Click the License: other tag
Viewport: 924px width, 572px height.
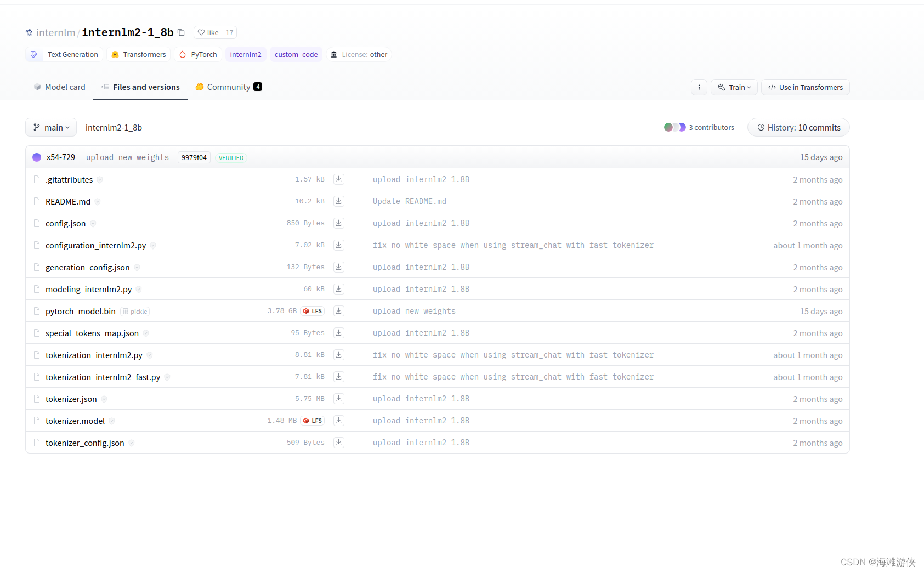pyautogui.click(x=359, y=54)
